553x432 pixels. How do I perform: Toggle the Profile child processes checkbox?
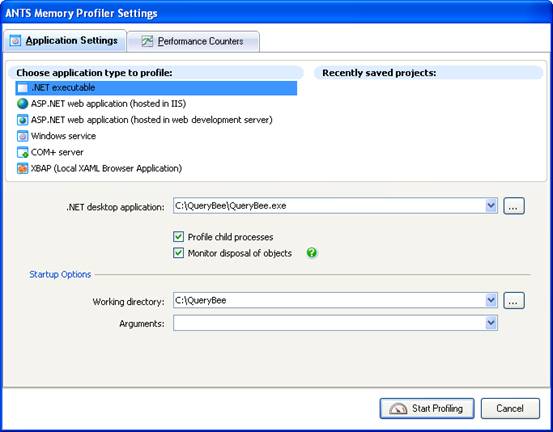pyautogui.click(x=178, y=237)
